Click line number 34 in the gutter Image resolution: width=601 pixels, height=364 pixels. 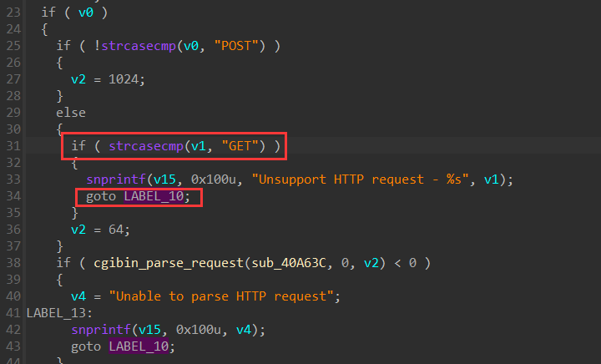pos(13,196)
